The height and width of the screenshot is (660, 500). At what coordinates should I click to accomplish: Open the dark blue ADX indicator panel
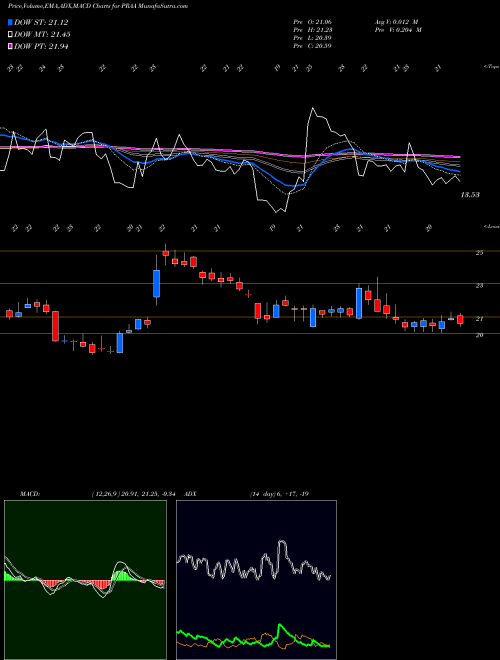pyautogui.click(x=256, y=580)
